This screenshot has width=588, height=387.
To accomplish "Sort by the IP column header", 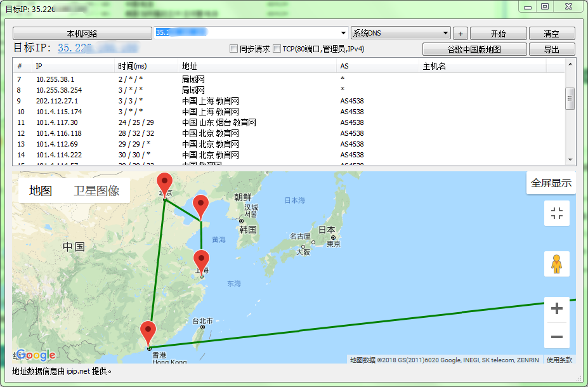I will coord(73,66).
